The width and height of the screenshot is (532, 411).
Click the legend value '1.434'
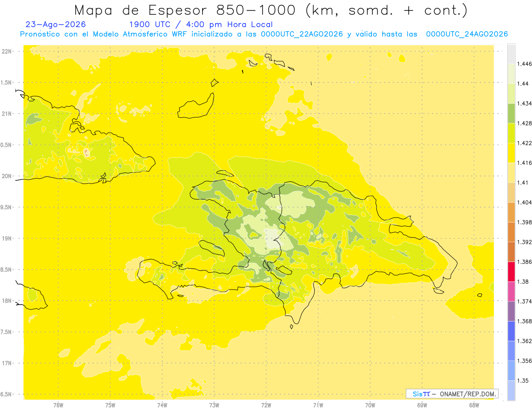pyautogui.click(x=524, y=103)
